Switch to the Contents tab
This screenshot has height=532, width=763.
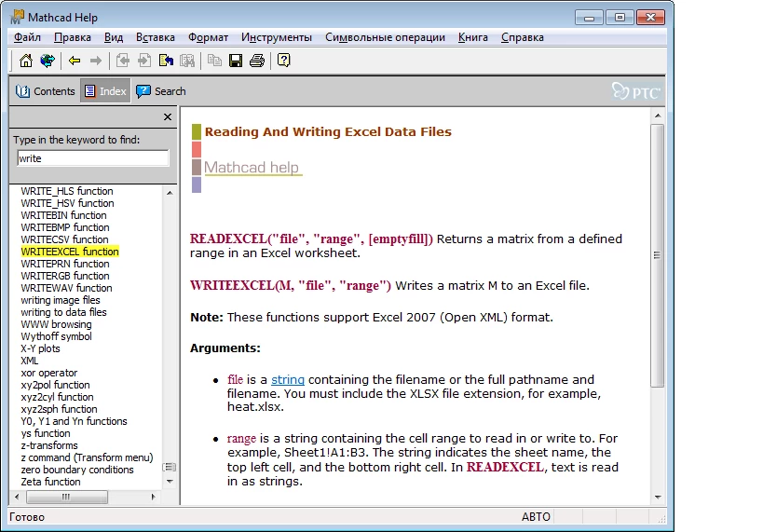45,91
